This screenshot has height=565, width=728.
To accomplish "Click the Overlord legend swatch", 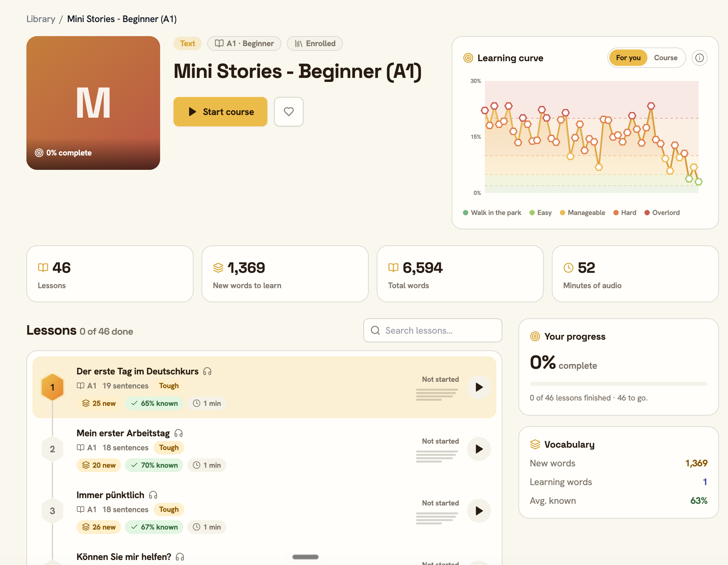I will [647, 213].
